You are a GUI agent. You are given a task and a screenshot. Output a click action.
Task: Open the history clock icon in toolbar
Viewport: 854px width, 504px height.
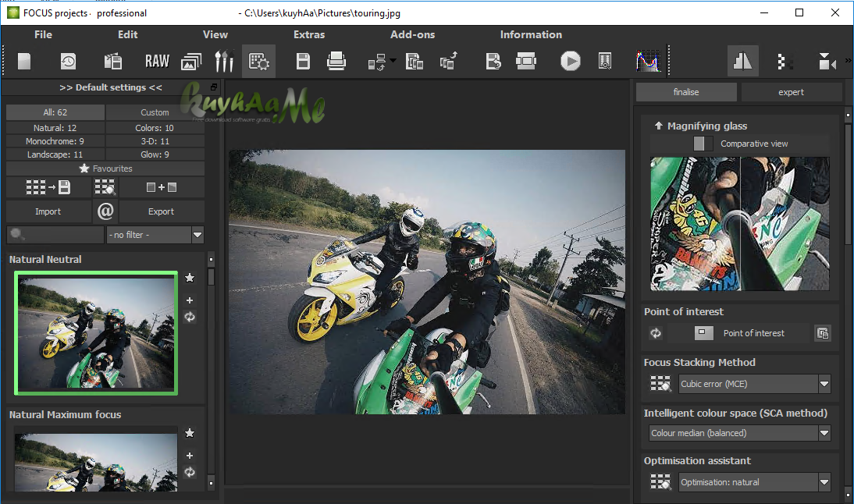[x=68, y=61]
